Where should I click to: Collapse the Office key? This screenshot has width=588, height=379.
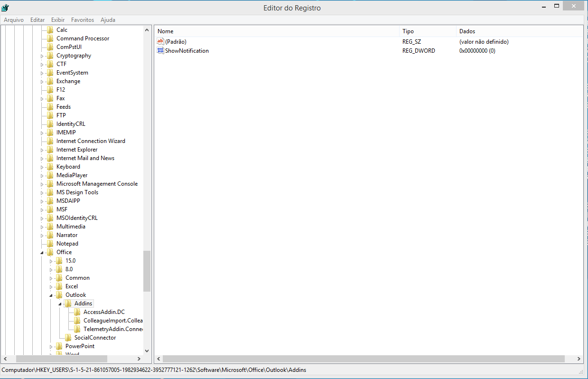pyautogui.click(x=42, y=252)
